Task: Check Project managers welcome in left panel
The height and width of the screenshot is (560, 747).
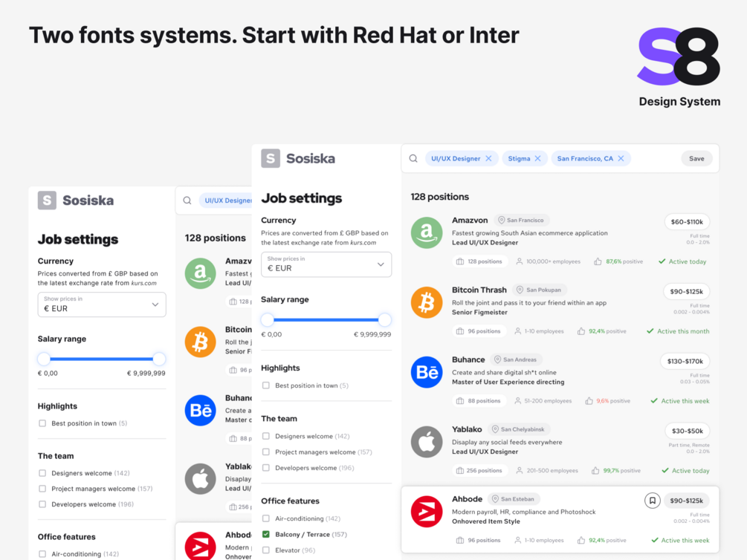Action: coord(42,489)
